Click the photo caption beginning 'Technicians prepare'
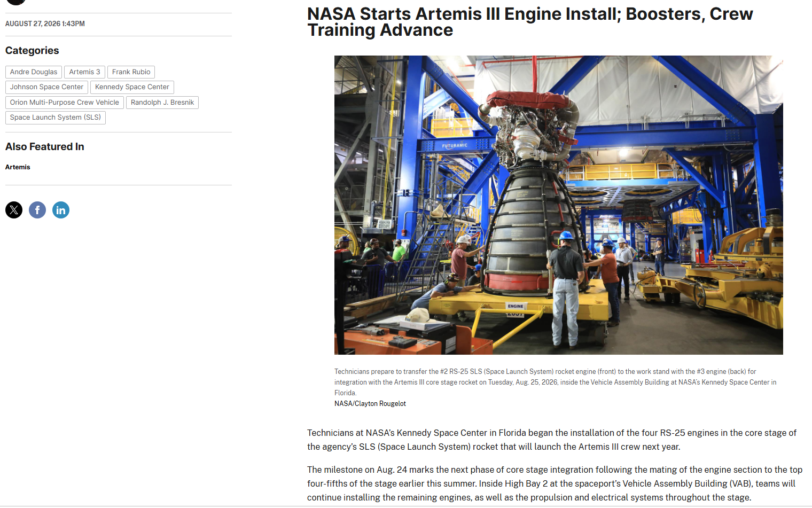The image size is (812, 508). 556,382
